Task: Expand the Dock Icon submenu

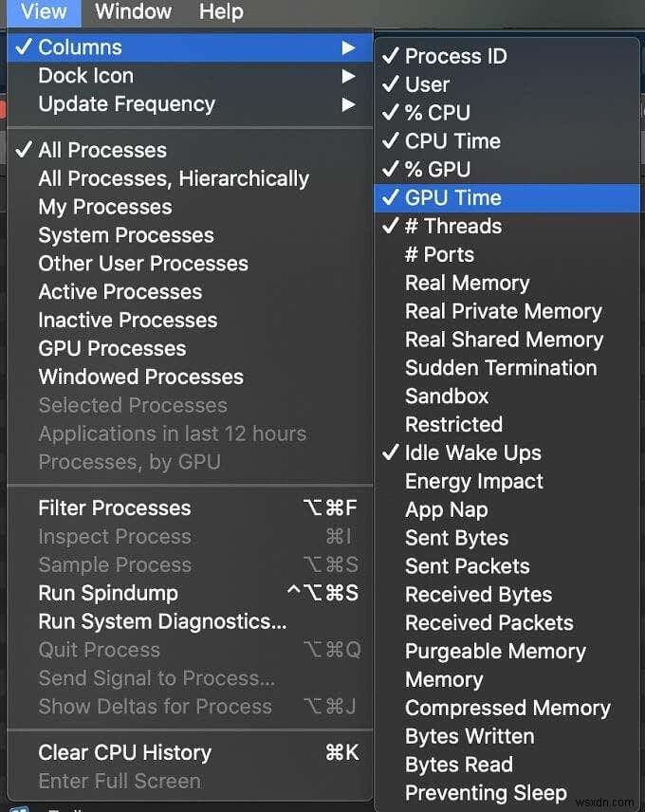Action: click(85, 76)
